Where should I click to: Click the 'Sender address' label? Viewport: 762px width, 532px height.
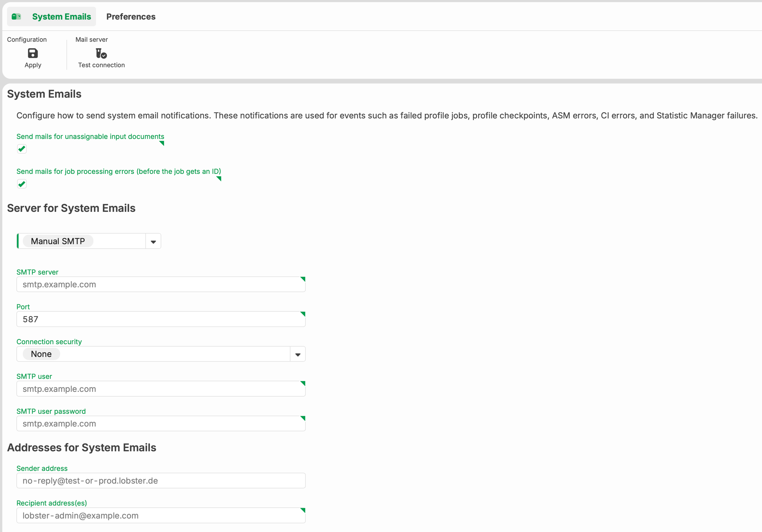click(x=42, y=468)
